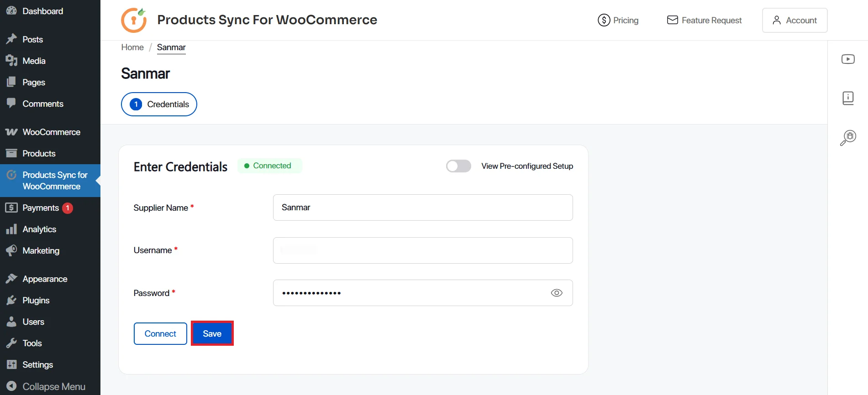The height and width of the screenshot is (395, 868).
Task: Save the Sanmar credentials
Action: 212,333
